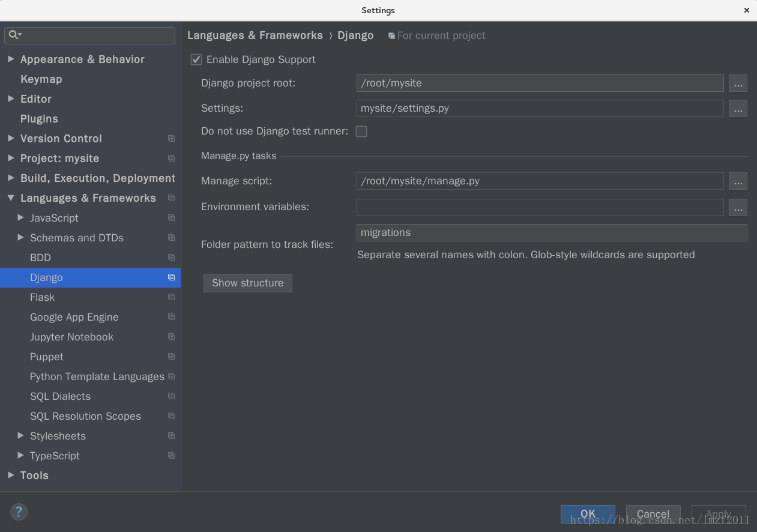Expand the Stylesheets node arrow

pyautogui.click(x=21, y=435)
